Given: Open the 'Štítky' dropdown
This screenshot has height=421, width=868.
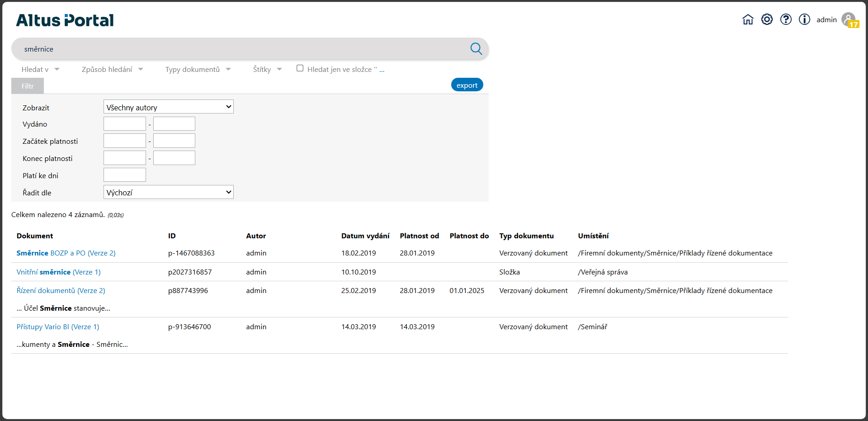Looking at the screenshot, I should pos(267,69).
